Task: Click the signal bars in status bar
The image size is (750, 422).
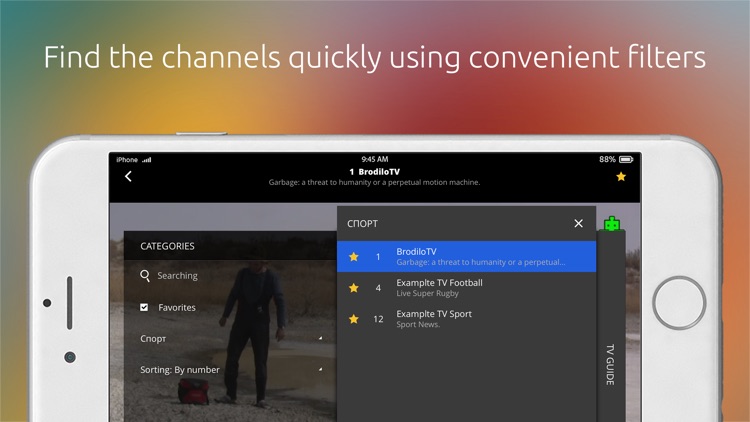Action: click(x=147, y=160)
